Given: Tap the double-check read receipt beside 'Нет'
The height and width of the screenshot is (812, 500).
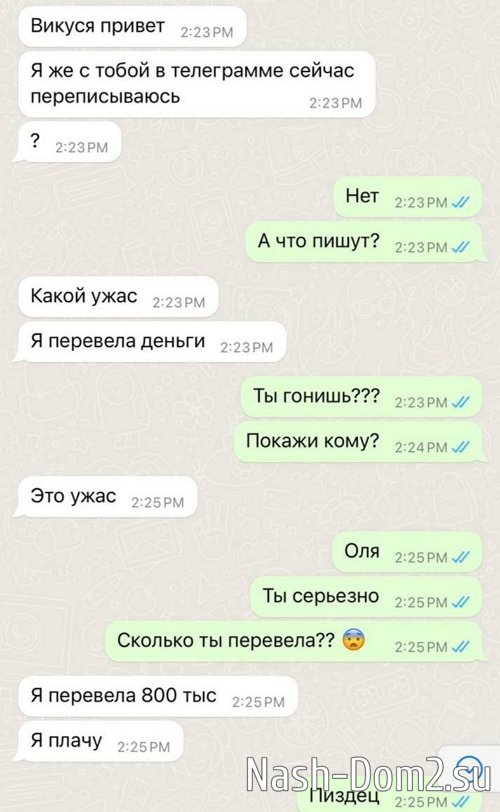Looking at the screenshot, I should pyautogui.click(x=460, y=202).
